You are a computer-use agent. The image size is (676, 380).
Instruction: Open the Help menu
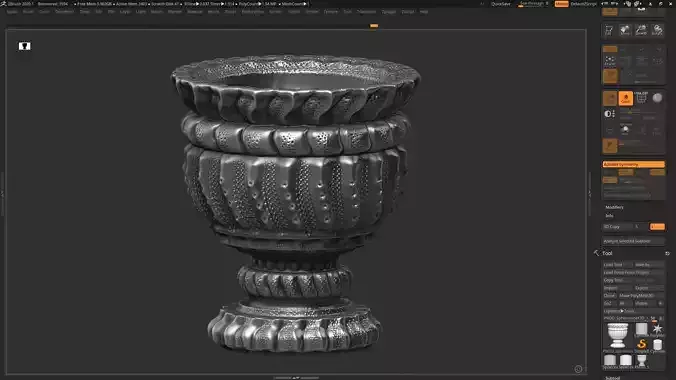point(424,12)
